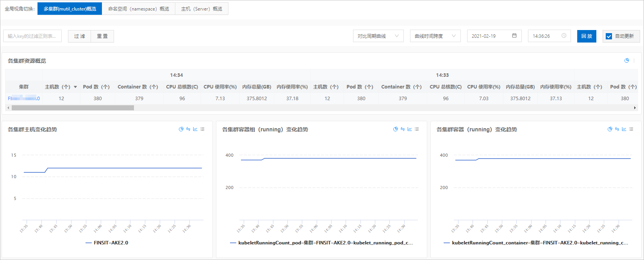The width and height of the screenshot is (644, 260).
Task: Click clock icon in the 14:36:26 time field
Action: click(564, 35)
